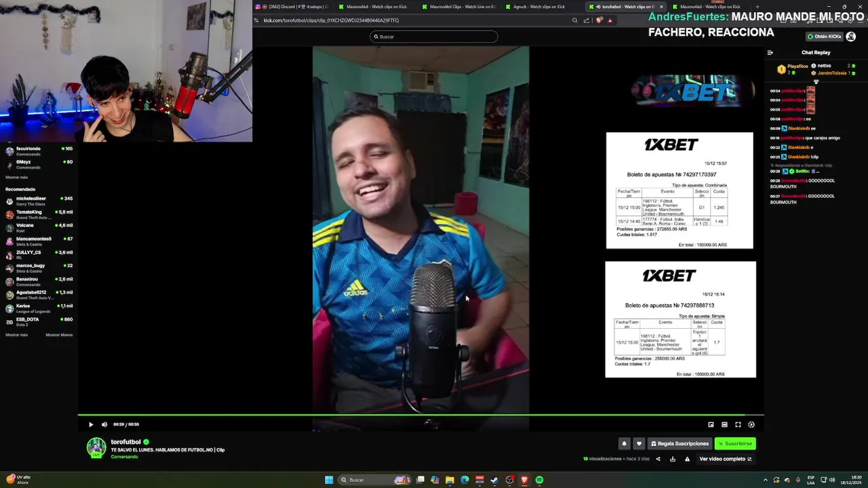Open marcos_bugy recommended channel
Screen dimensions: 868x488
[x=39, y=268]
